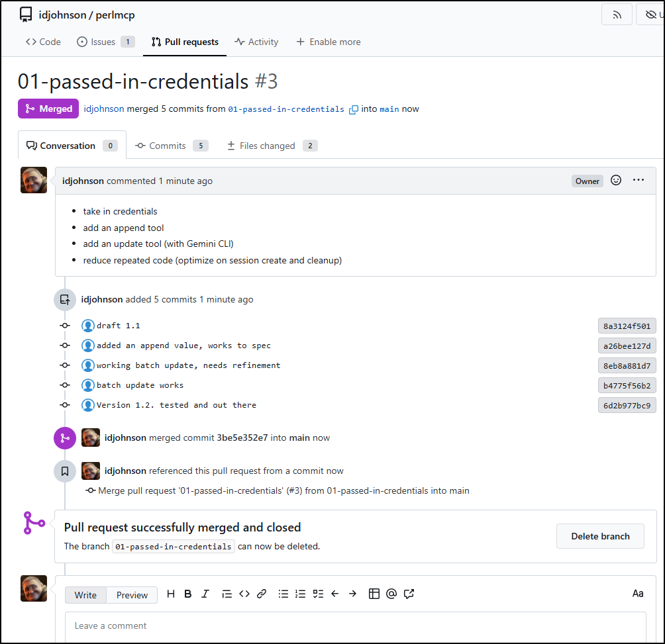This screenshot has height=644, width=665.
Task: Add a task checklist to comment
Action: (x=318, y=594)
